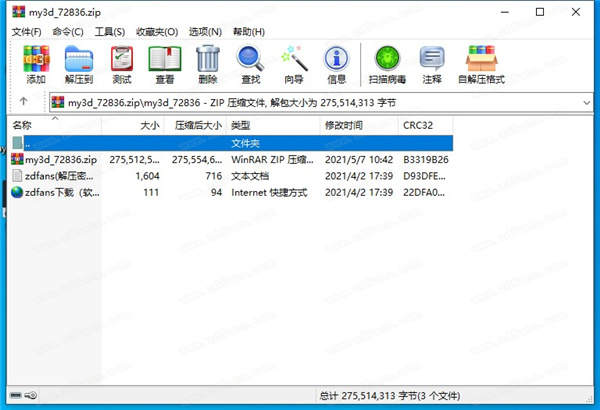Sort by the 压缩后大小 column header

196,125
